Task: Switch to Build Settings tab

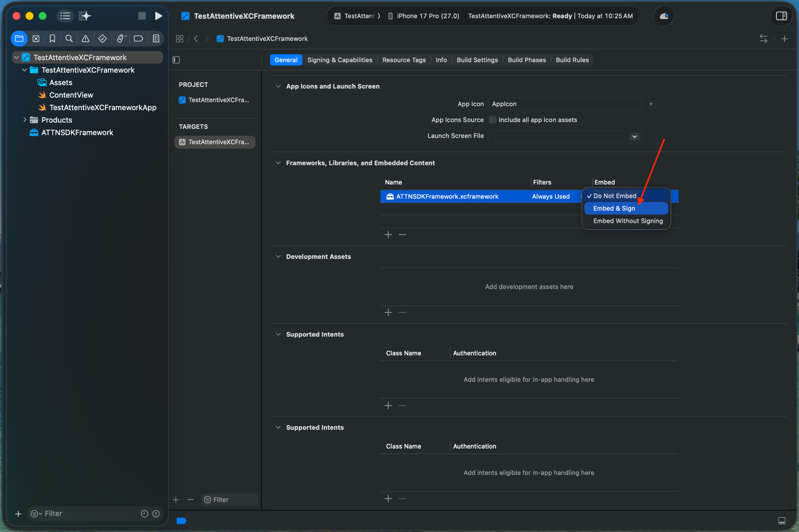Action: pyautogui.click(x=477, y=60)
